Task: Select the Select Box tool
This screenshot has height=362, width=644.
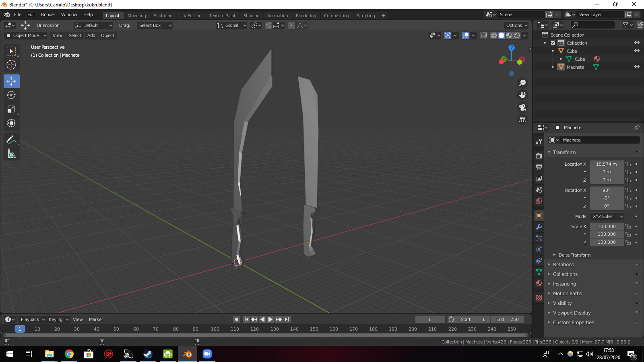Action: tap(11, 51)
